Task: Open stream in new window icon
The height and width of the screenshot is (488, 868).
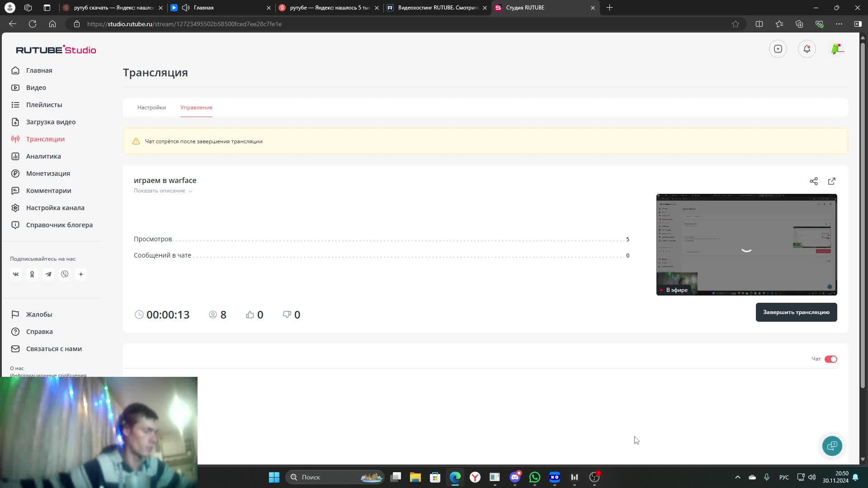Action: coord(832,181)
